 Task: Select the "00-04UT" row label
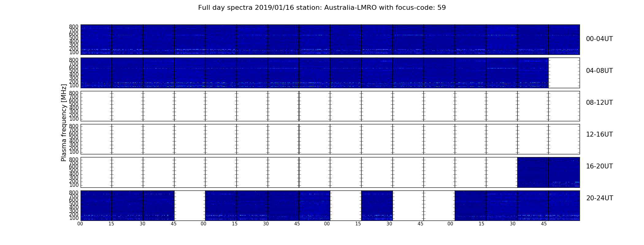point(599,39)
